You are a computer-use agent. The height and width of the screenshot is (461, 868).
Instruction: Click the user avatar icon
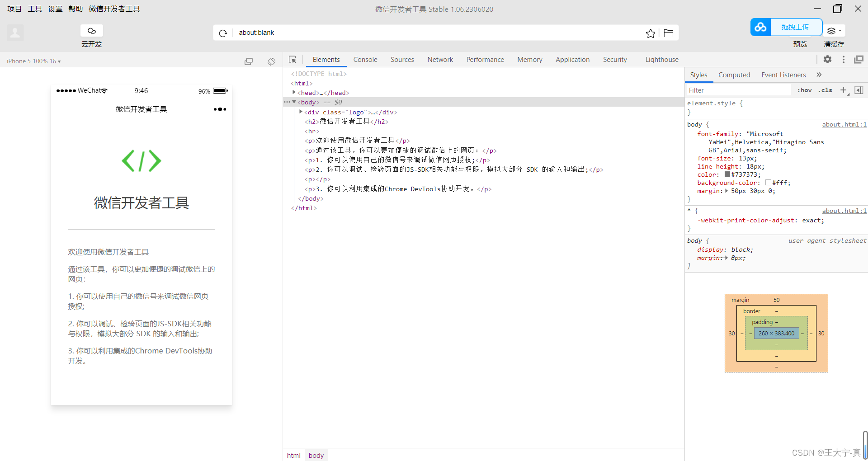[15, 33]
